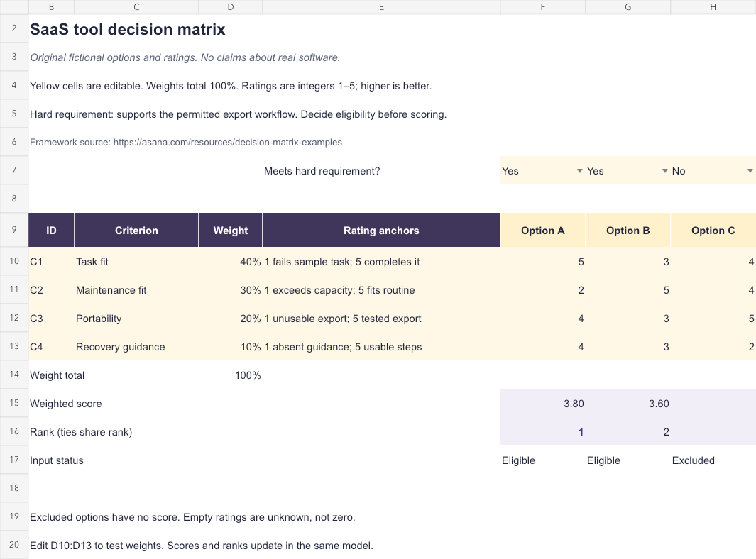Click the 'C1' ID cell
Viewport: 756px width, 559px height.
click(x=52, y=262)
